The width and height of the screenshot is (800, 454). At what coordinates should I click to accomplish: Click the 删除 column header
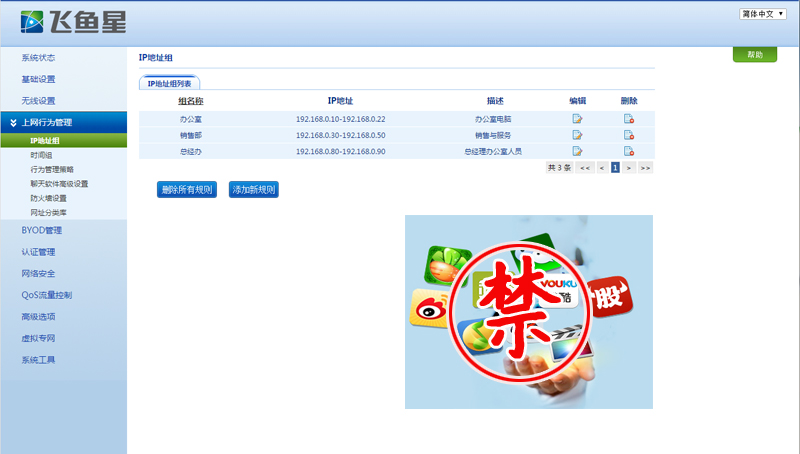tap(629, 101)
